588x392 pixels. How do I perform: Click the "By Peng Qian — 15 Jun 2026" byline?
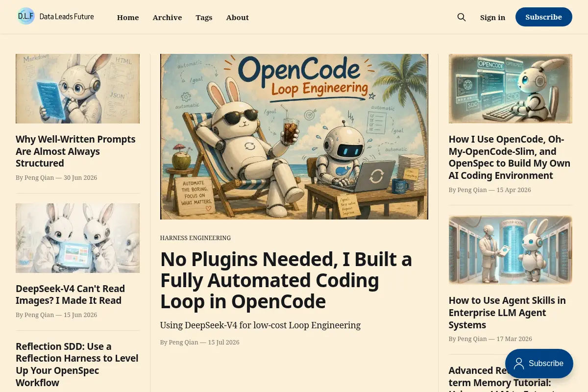[56, 315]
